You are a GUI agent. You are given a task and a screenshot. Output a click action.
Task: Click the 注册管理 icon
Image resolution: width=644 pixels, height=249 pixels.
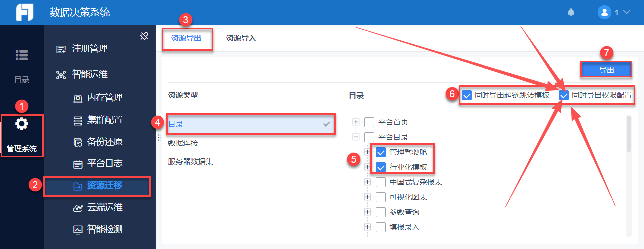pos(61,49)
